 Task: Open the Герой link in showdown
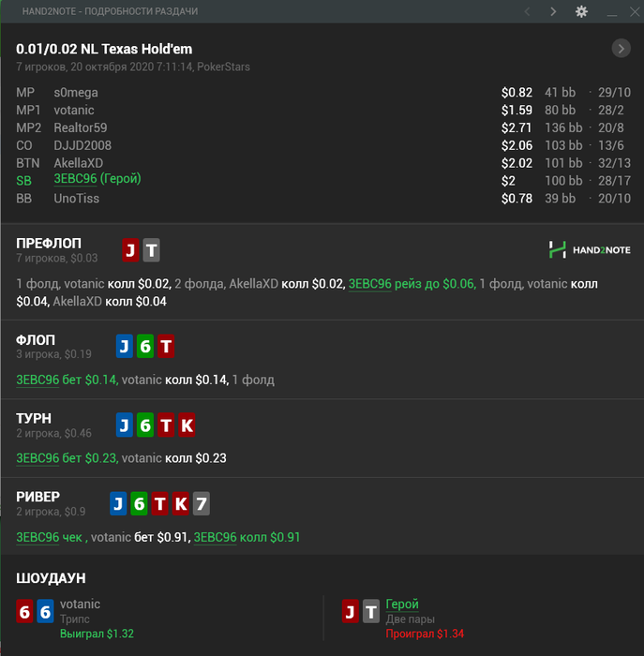402,604
